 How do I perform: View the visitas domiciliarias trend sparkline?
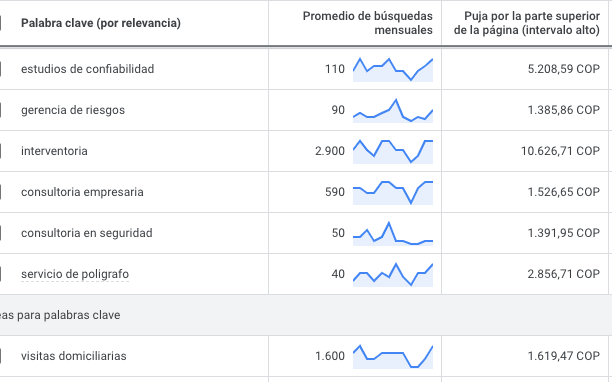pyautogui.click(x=393, y=356)
